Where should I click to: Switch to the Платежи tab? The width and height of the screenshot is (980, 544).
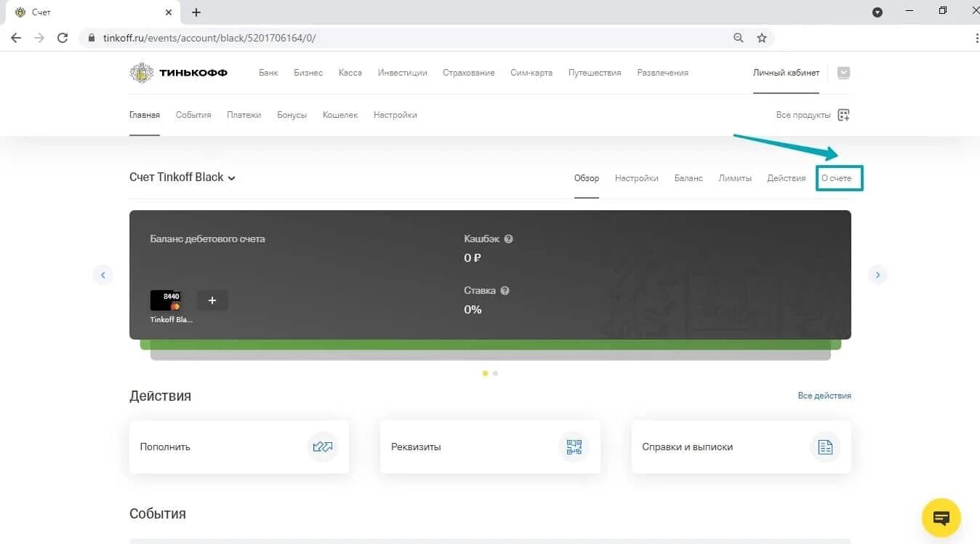(244, 115)
